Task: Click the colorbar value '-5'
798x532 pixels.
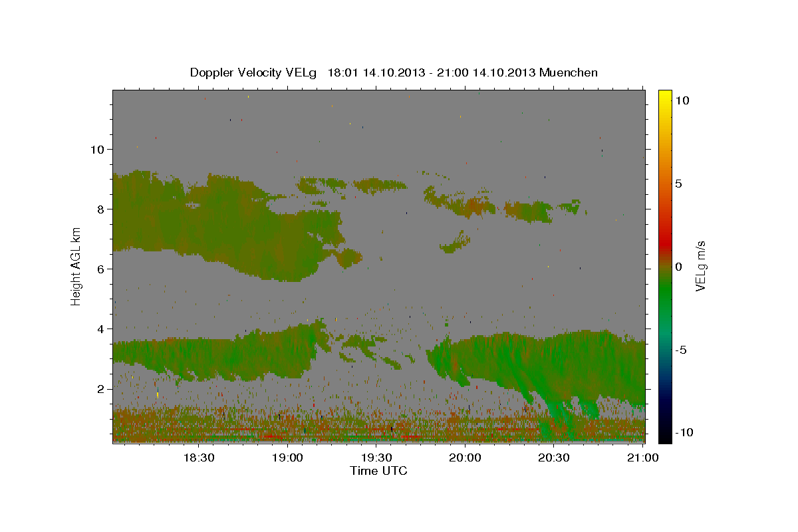Action: [x=681, y=349]
